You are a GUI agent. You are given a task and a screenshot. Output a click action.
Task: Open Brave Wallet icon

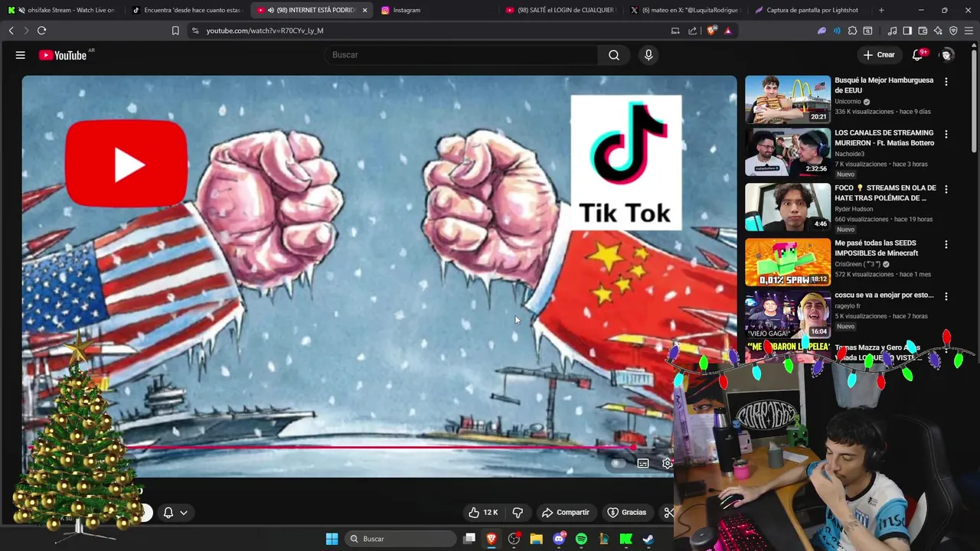pos(923,31)
